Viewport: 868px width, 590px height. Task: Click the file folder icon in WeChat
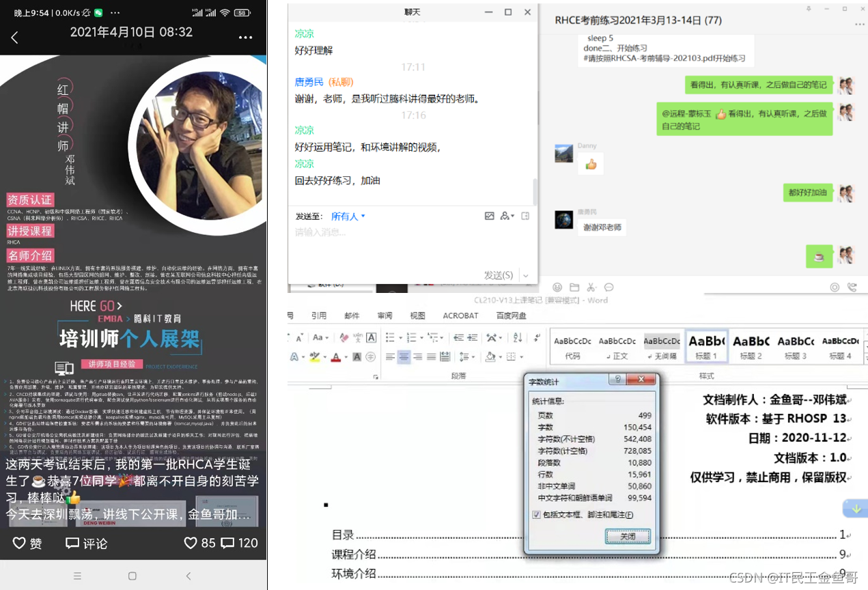(574, 287)
